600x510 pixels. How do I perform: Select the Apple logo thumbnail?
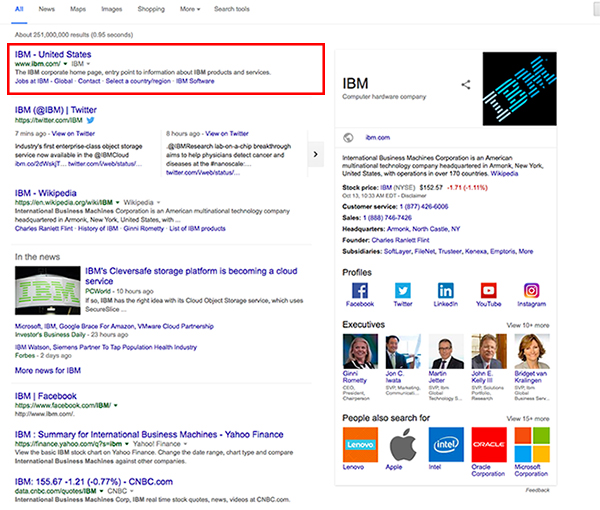[403, 445]
